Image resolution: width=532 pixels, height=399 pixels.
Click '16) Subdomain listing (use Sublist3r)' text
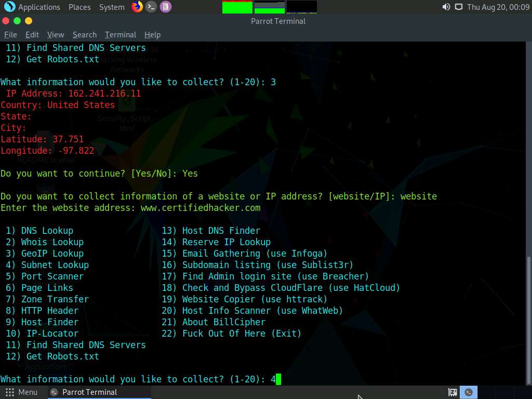(x=258, y=265)
